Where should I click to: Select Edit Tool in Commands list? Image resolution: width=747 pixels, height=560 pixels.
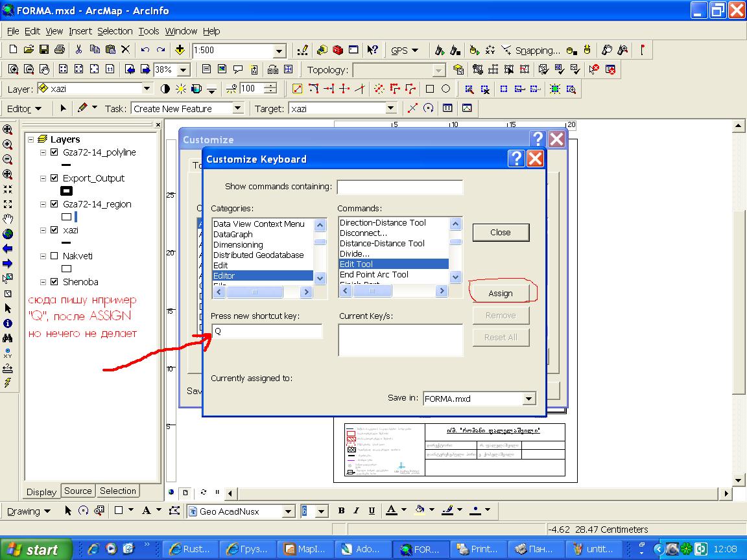point(394,264)
